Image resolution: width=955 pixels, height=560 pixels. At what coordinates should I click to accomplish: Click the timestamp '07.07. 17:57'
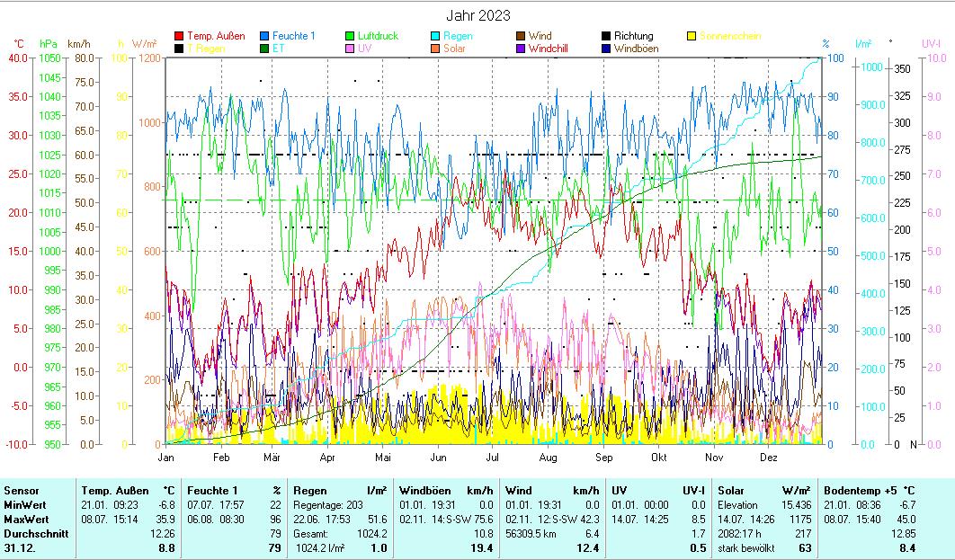pyautogui.click(x=216, y=505)
